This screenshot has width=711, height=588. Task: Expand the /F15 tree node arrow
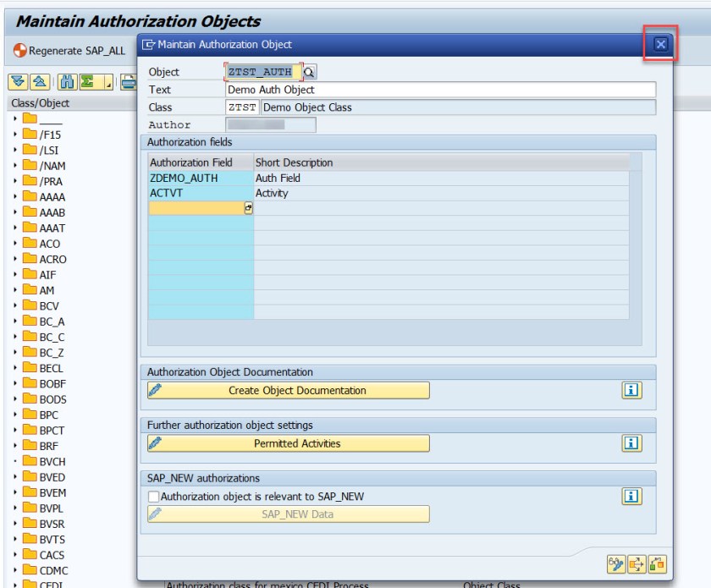point(15,135)
